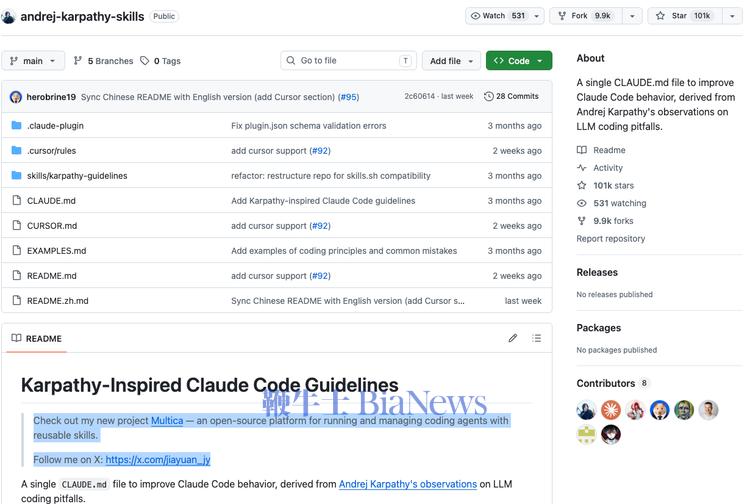Image resolution: width=750 pixels, height=504 pixels.
Task: Click 'Fix plugin.json schema validation errors' commit message
Action: 309,126
